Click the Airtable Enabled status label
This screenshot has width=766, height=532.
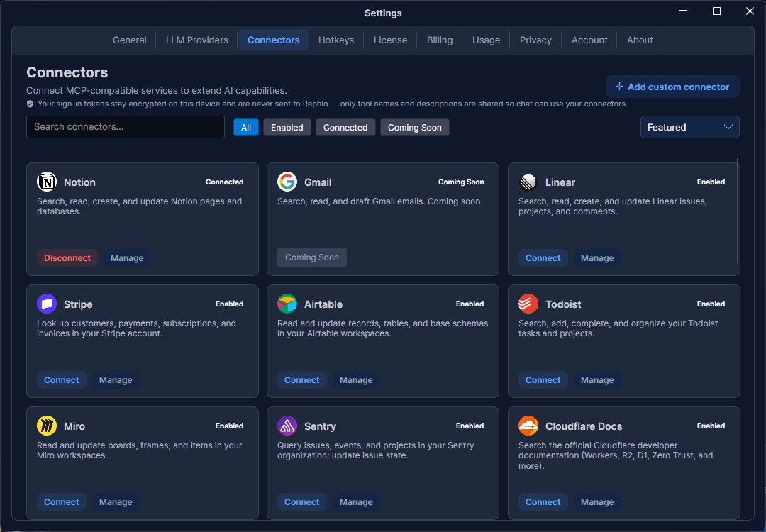470,304
